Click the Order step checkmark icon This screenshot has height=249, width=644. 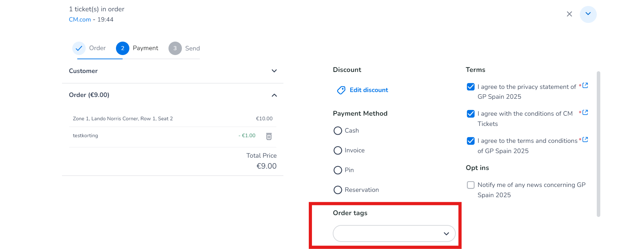[x=79, y=48]
